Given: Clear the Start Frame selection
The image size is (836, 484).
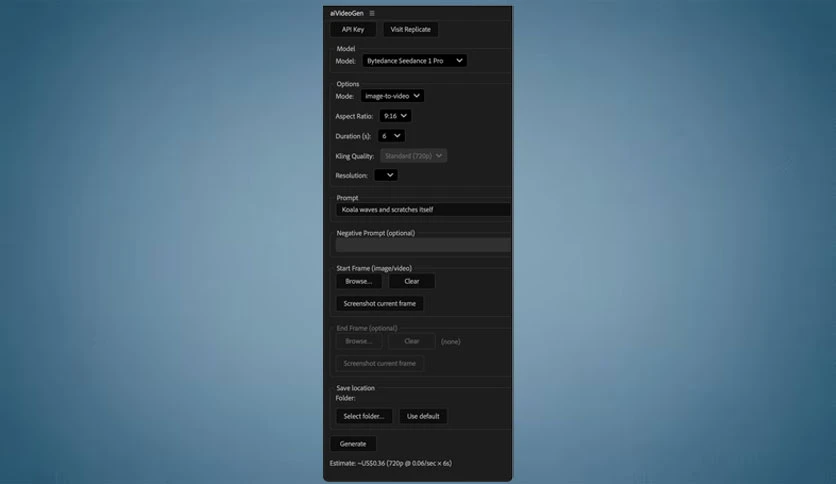Looking at the screenshot, I should [x=412, y=281].
